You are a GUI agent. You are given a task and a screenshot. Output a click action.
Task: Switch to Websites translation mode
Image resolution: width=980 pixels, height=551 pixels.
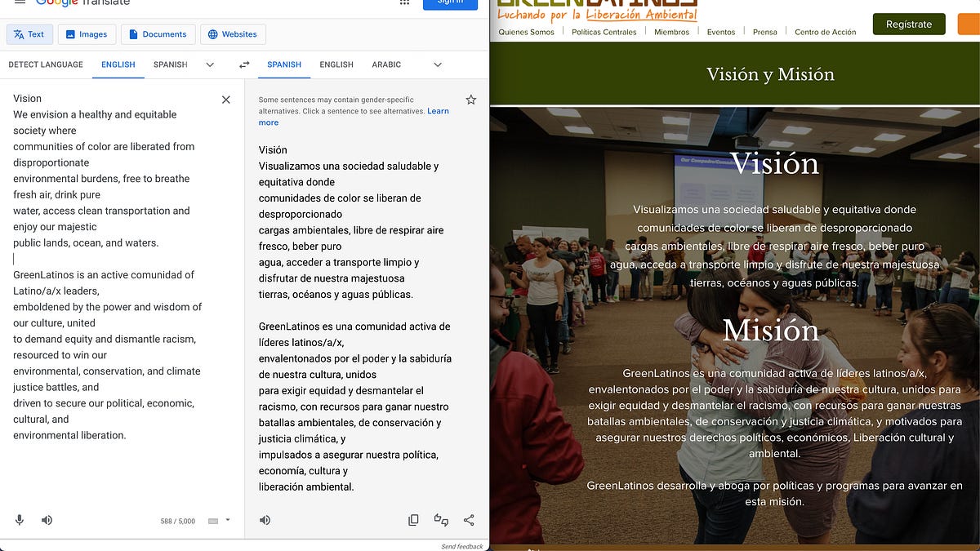[233, 34]
